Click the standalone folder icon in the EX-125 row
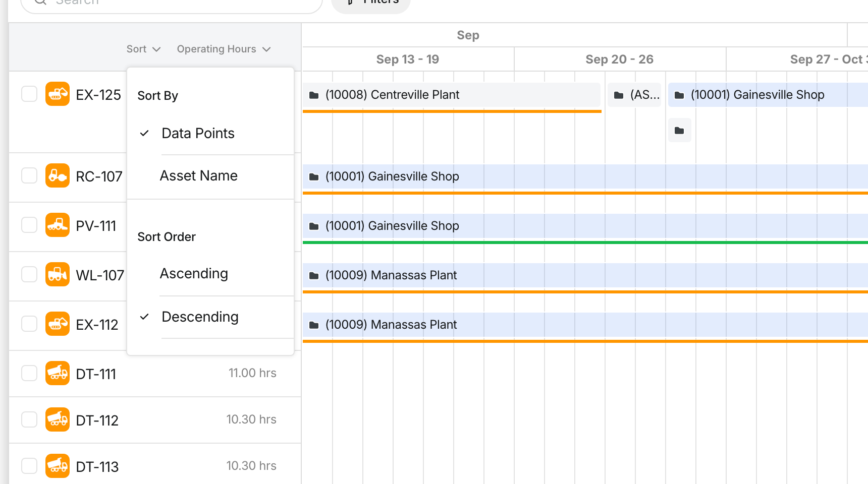The height and width of the screenshot is (484, 868). (679, 131)
